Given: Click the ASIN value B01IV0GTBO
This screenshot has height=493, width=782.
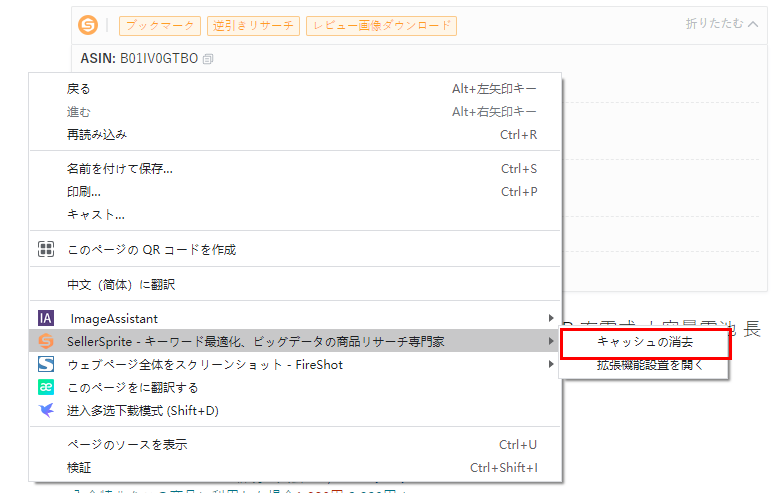Looking at the screenshot, I should 159,59.
